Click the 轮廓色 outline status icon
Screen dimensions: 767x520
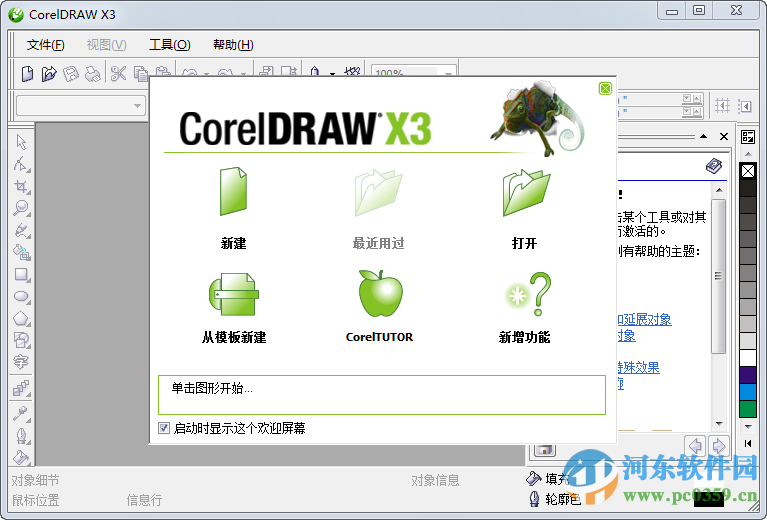[x=534, y=499]
